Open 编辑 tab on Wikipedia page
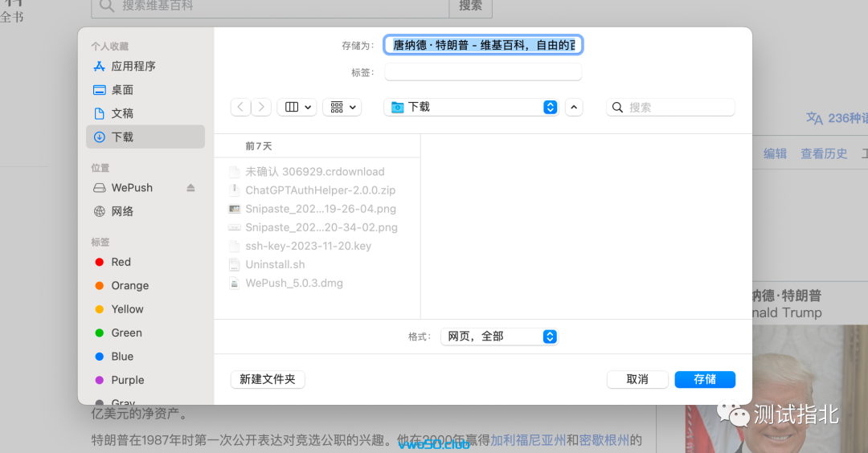Image resolution: width=868 pixels, height=453 pixels. pyautogui.click(x=775, y=153)
